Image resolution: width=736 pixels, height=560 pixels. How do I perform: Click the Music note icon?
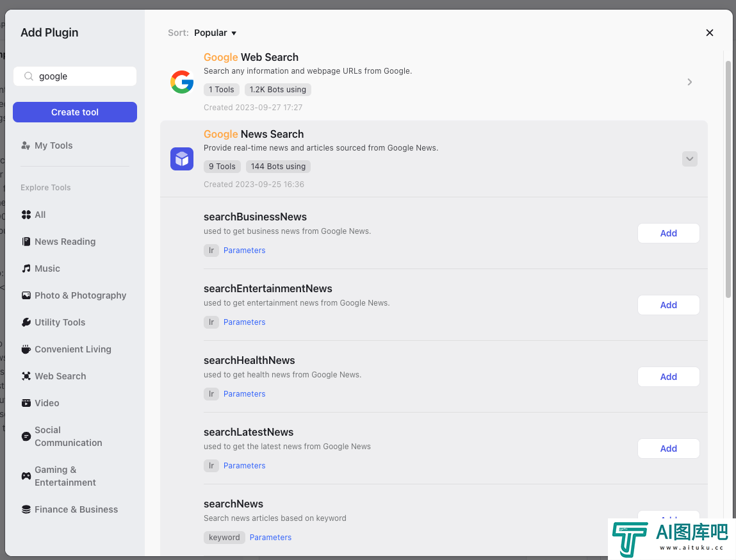point(26,268)
